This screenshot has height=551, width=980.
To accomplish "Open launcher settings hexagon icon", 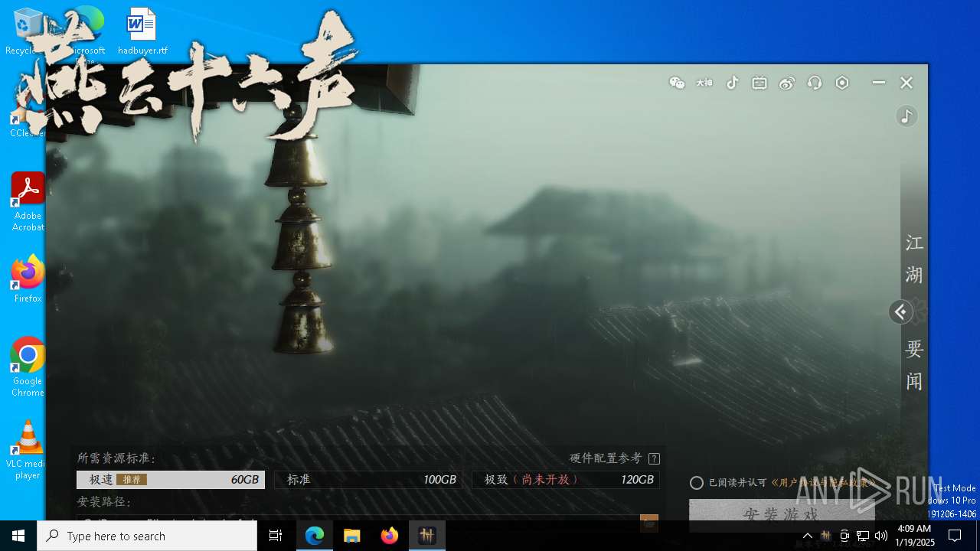I will (842, 83).
